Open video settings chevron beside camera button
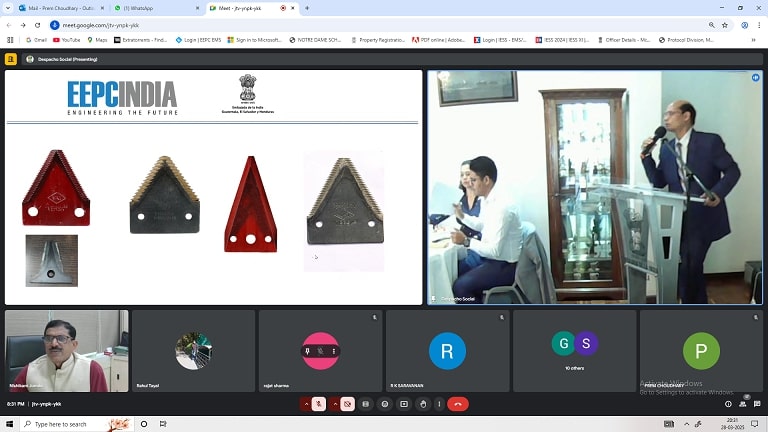This screenshot has width=768, height=432. [x=336, y=404]
